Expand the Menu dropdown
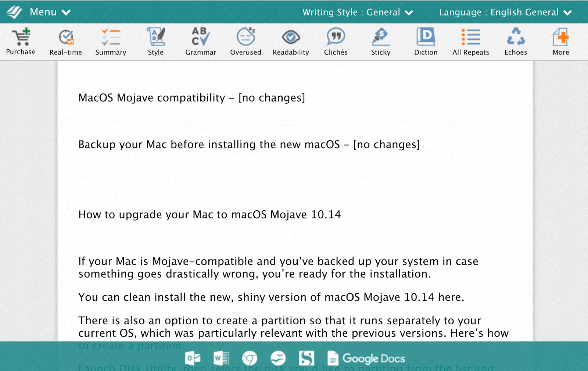Viewport: 588px width, 371px height. tap(50, 12)
